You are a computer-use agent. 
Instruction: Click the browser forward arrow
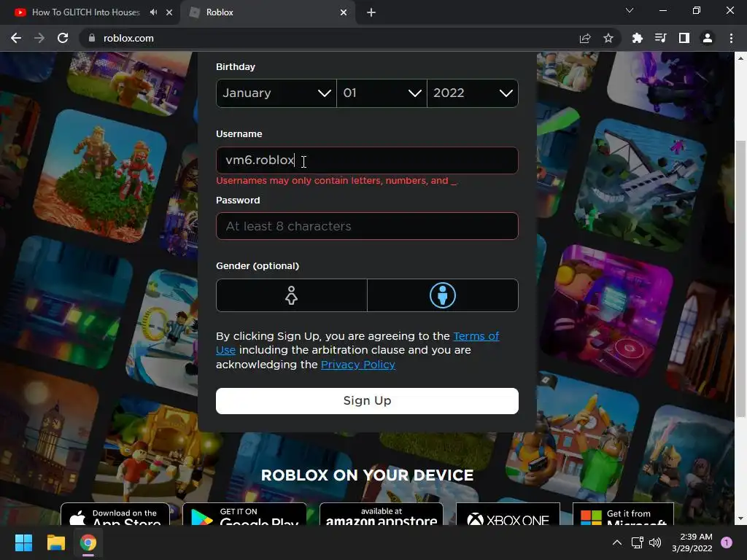coord(39,38)
